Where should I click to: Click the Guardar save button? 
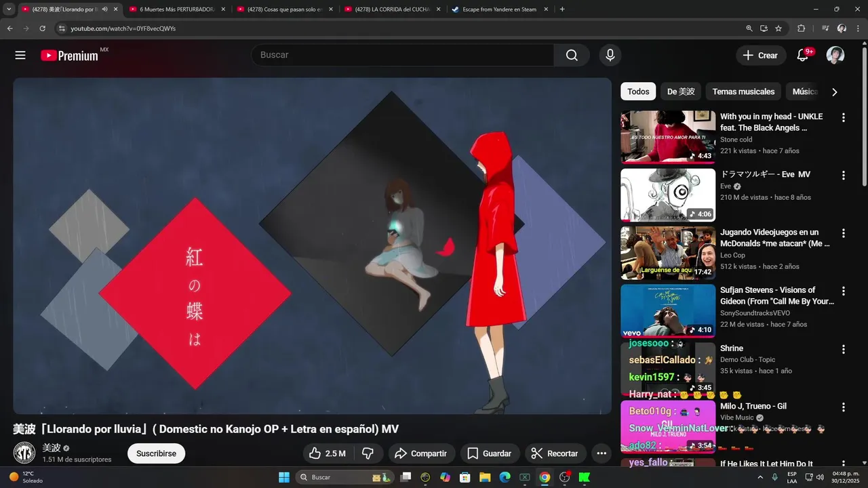tap(490, 453)
